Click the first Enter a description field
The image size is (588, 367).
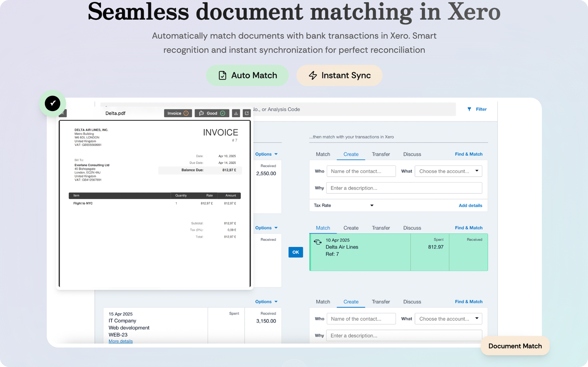(404, 188)
